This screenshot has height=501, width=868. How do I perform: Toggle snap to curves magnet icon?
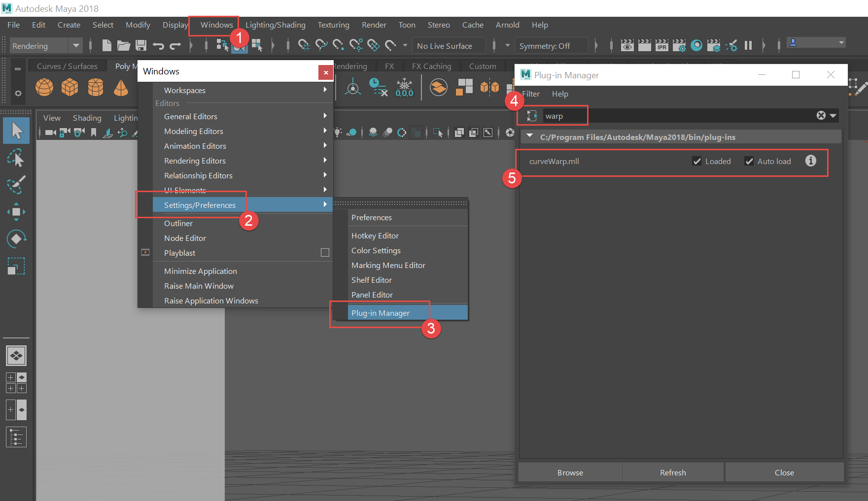pyautogui.click(x=321, y=45)
